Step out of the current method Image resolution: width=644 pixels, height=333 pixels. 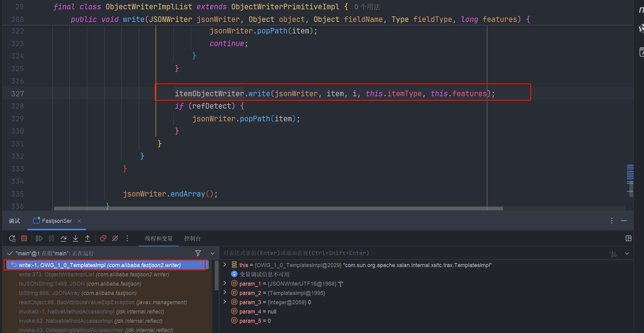(88, 238)
